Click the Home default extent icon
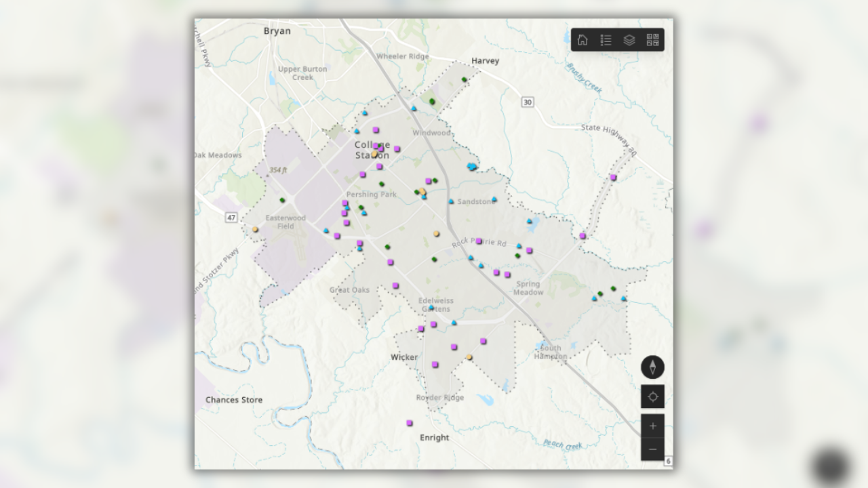 coord(583,40)
